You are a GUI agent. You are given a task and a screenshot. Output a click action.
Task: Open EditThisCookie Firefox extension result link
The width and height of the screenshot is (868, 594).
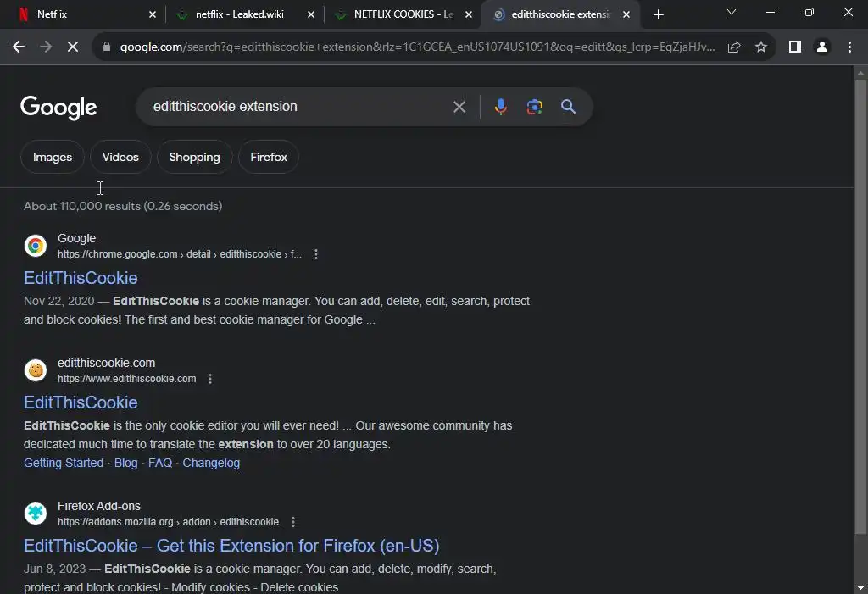(231, 546)
